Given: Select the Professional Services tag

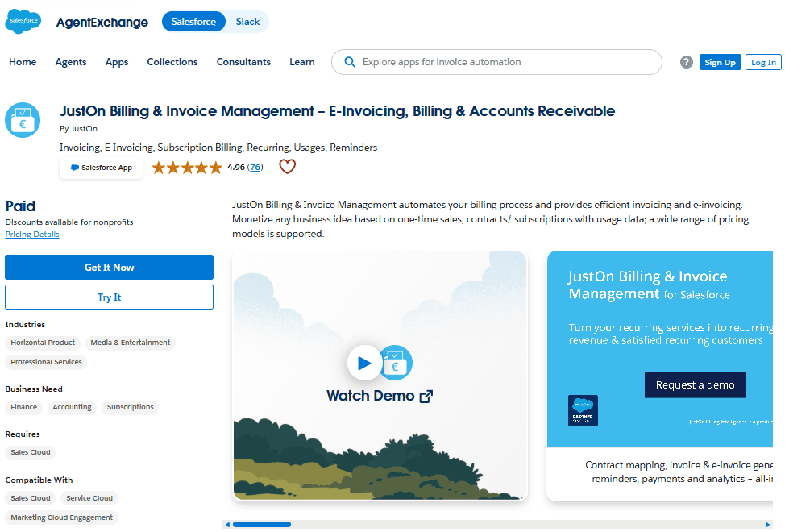Looking at the screenshot, I should click(x=46, y=362).
